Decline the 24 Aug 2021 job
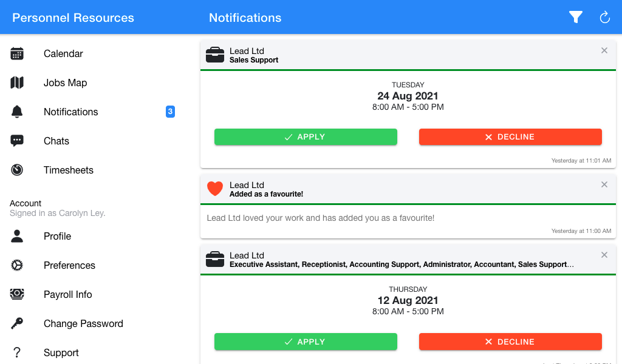Viewport: 622px width, 364px height. (510, 137)
